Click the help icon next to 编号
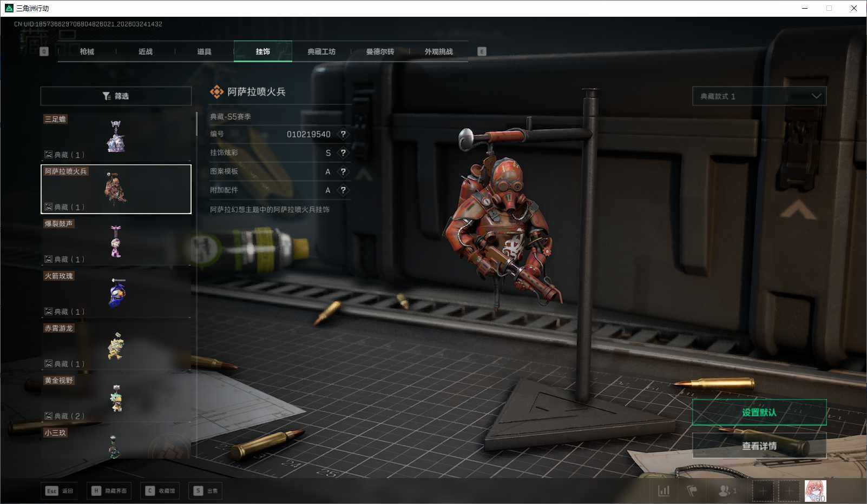 343,134
